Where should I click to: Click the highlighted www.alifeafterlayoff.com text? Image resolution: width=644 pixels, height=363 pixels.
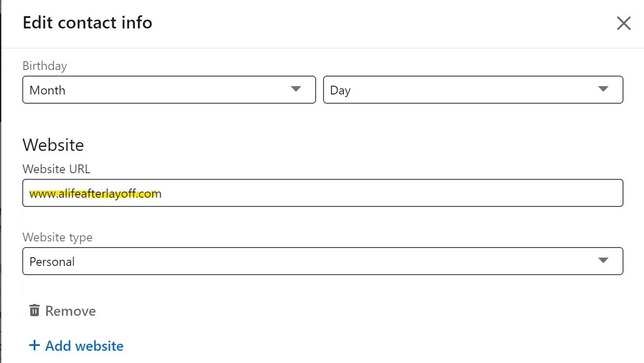[x=95, y=193]
